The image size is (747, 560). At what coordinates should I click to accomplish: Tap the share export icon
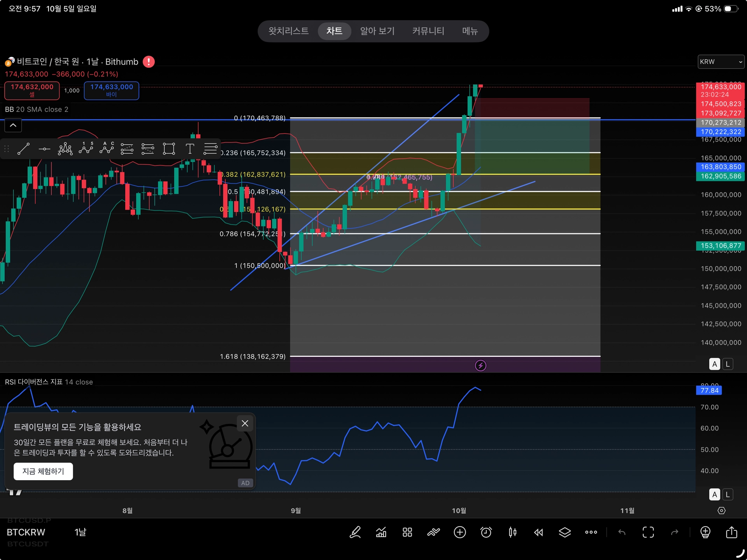pos(731,532)
